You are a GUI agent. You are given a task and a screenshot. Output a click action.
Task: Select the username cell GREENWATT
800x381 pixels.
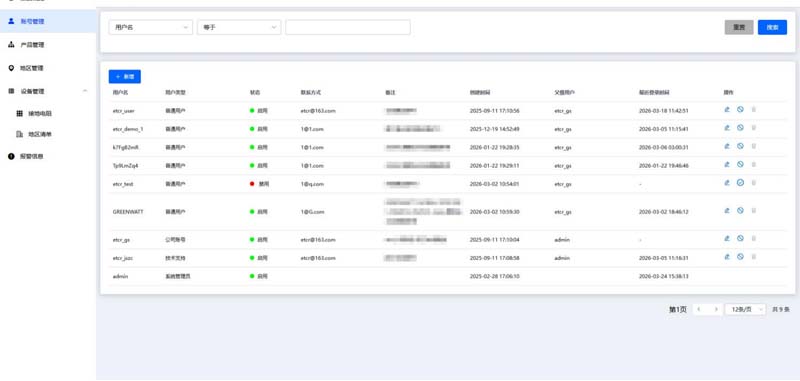point(128,212)
